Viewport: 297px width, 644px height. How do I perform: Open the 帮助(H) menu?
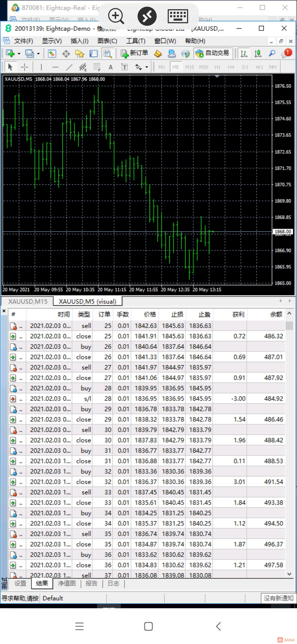[x=195, y=41]
